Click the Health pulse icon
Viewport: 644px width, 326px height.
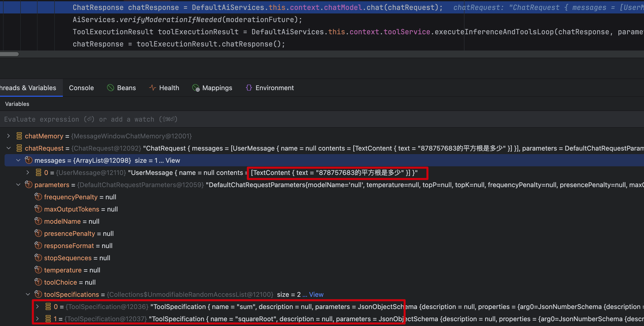tap(152, 88)
